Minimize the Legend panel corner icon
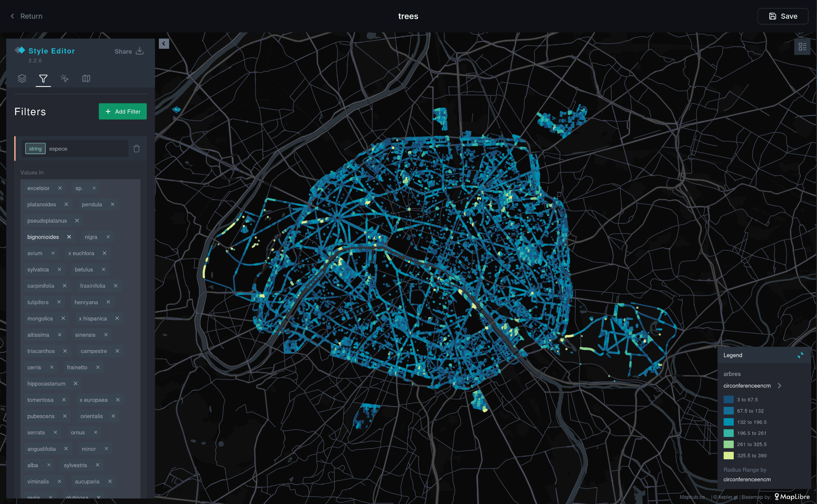Screen dimensions: 817x504 [x=800, y=355]
